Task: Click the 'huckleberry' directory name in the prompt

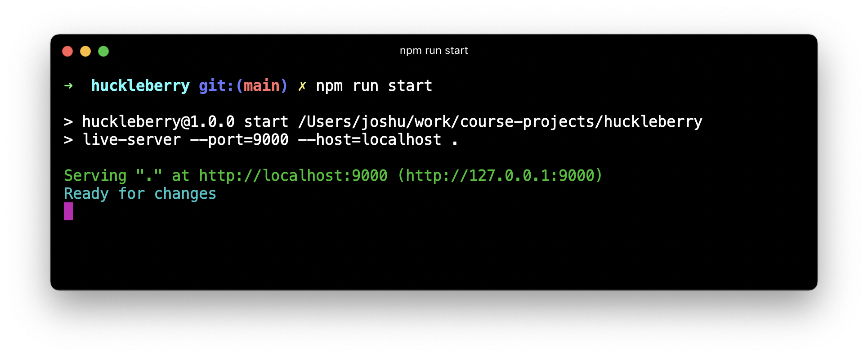Action: (140, 85)
